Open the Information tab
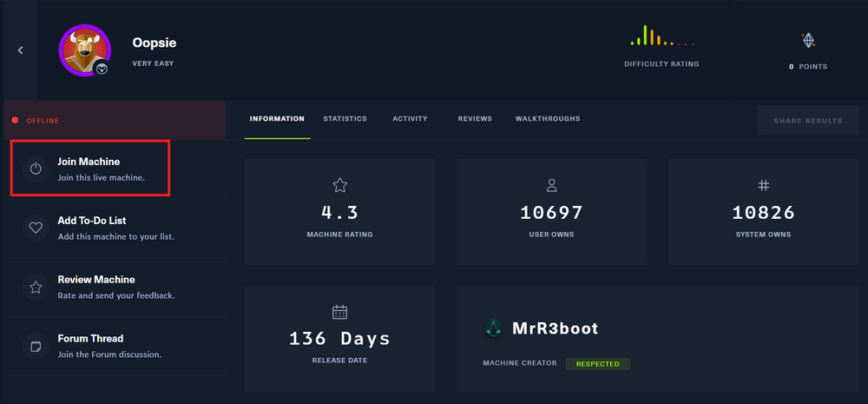Image resolution: width=868 pixels, height=404 pixels. 277,119
